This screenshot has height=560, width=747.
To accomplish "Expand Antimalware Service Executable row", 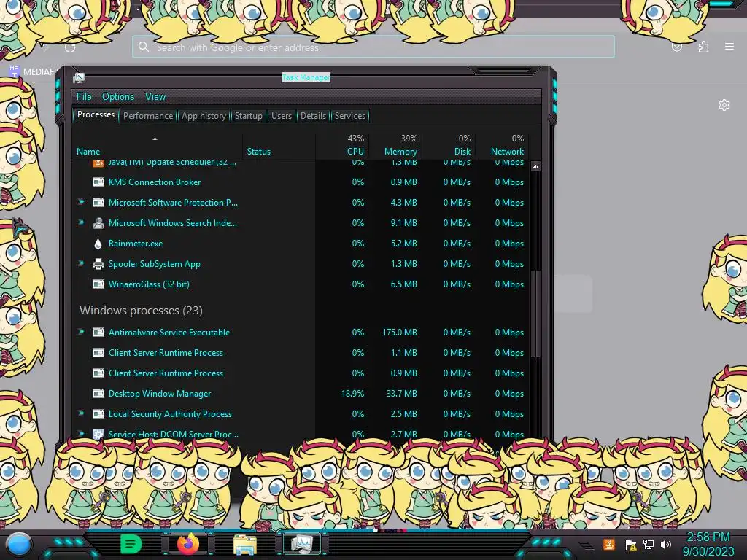I will 82,332.
